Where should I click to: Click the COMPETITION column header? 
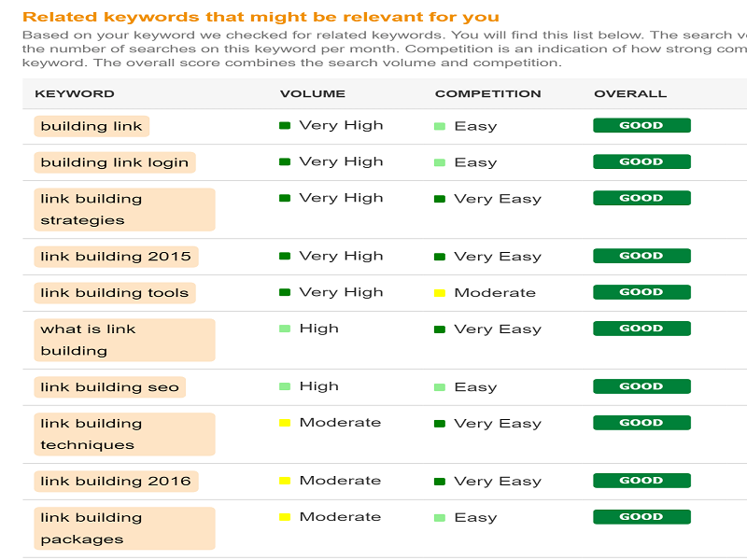tap(487, 94)
